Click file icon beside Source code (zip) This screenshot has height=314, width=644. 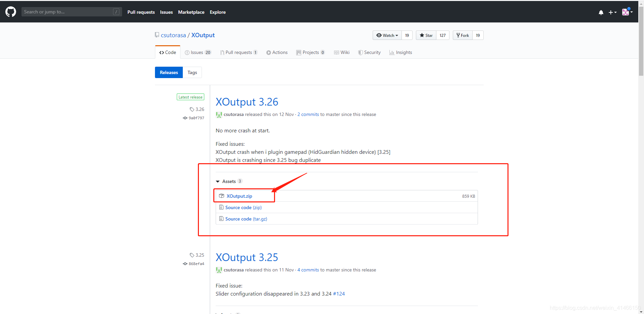point(221,207)
